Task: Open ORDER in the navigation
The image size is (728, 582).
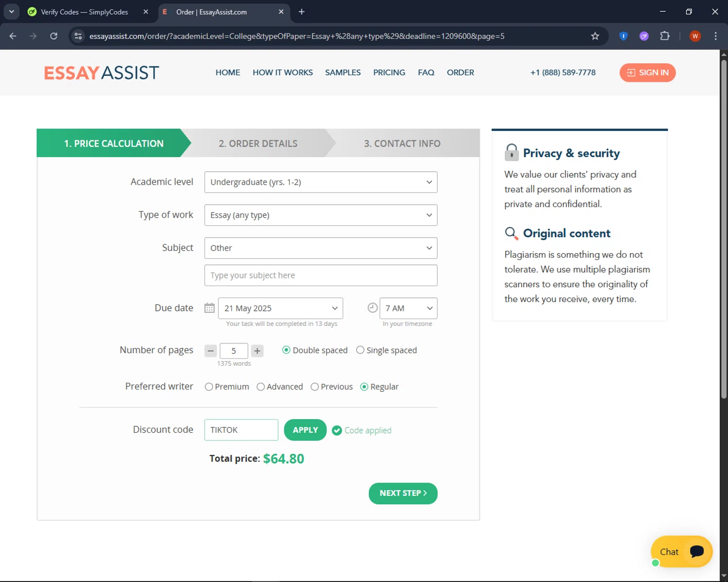Action: pos(460,72)
